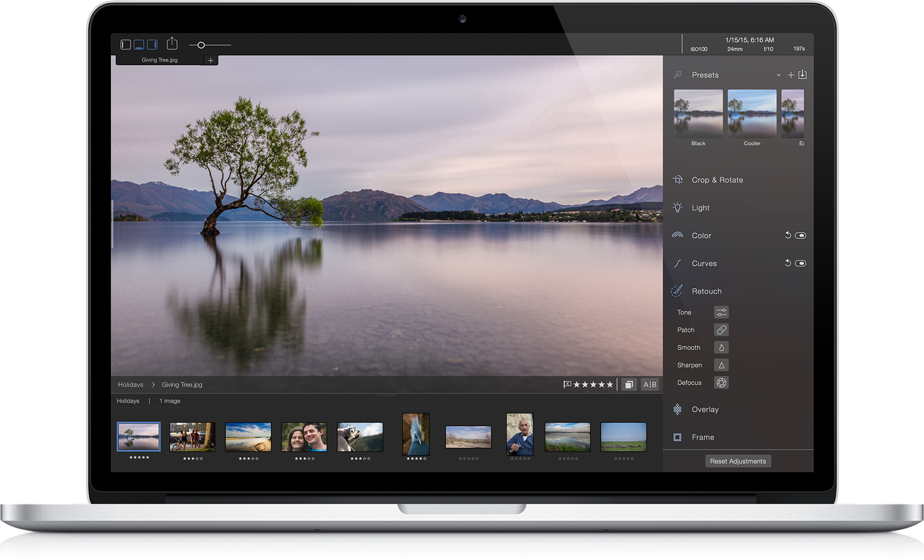The width and height of the screenshot is (924, 560).
Task: Select the Patch retouch tool icon
Action: pyautogui.click(x=721, y=330)
